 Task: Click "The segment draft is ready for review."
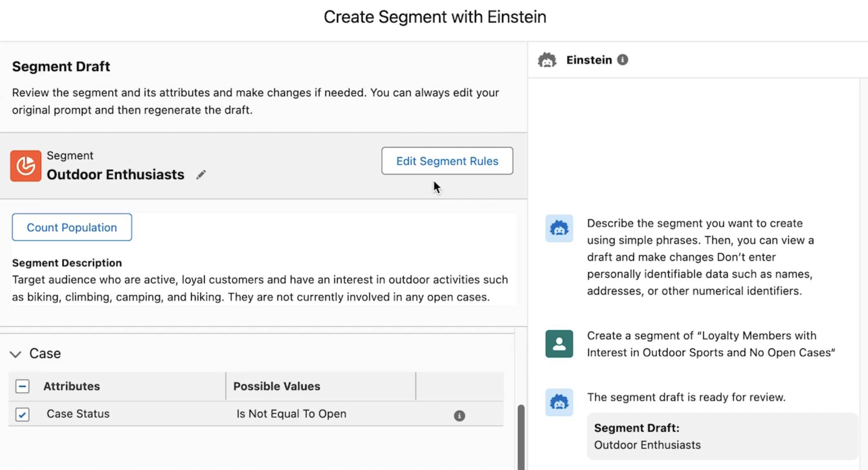click(686, 397)
